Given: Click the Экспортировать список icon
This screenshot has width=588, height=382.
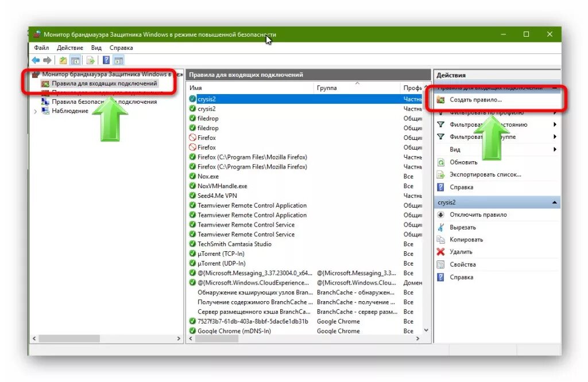Looking at the screenshot, I should click(441, 174).
